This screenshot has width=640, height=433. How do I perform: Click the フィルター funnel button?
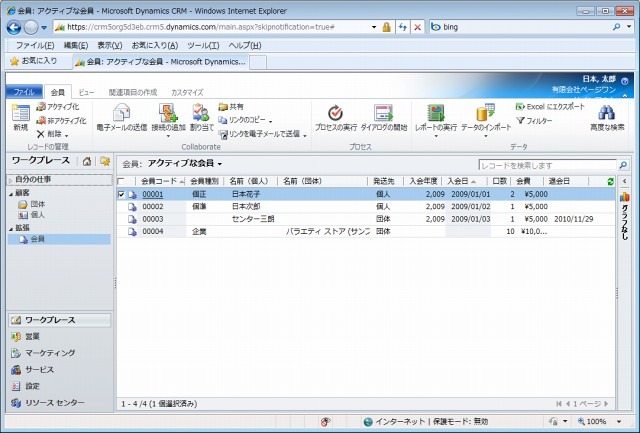coord(534,121)
